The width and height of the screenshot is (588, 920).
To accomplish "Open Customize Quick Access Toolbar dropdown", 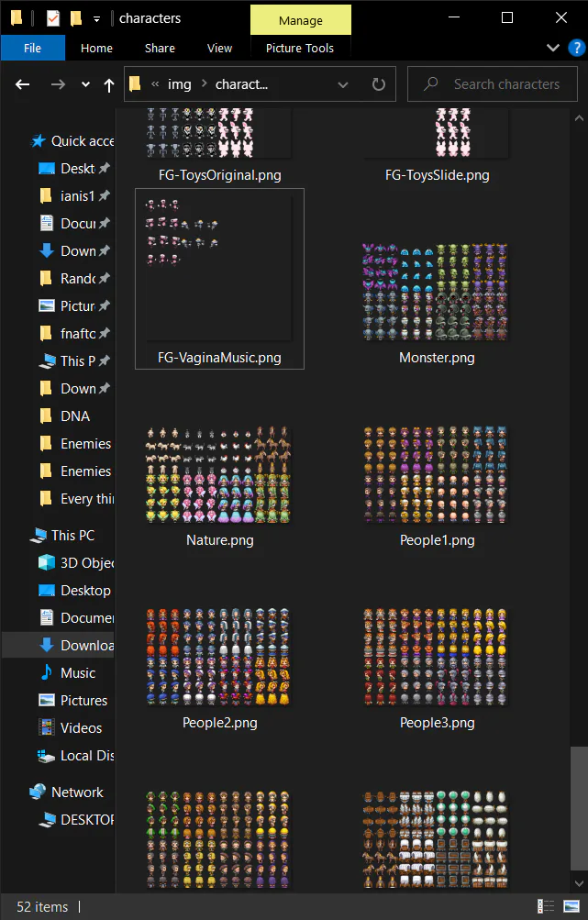I will [96, 19].
